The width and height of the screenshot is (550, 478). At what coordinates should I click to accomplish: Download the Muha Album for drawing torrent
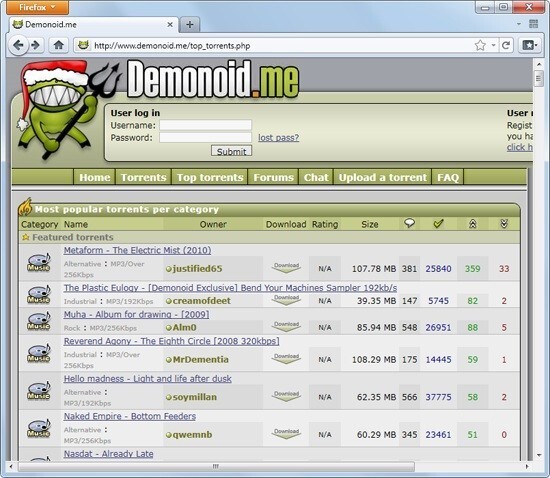286,326
